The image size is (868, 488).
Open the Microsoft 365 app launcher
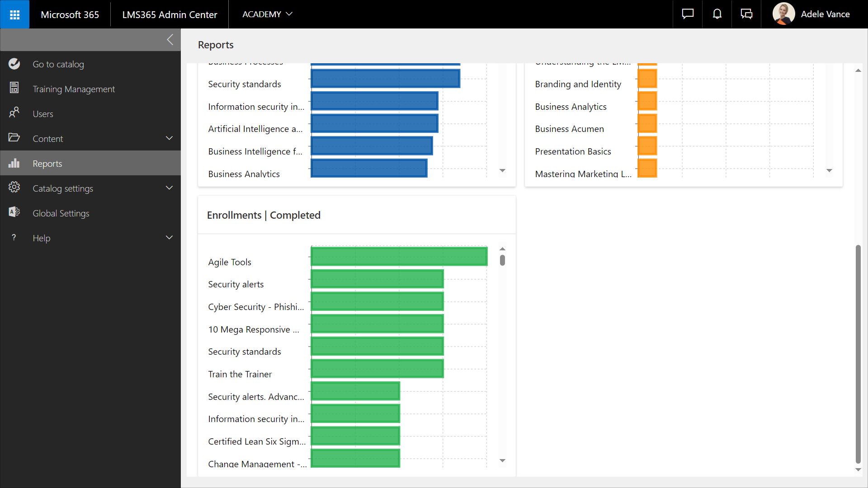[x=14, y=14]
